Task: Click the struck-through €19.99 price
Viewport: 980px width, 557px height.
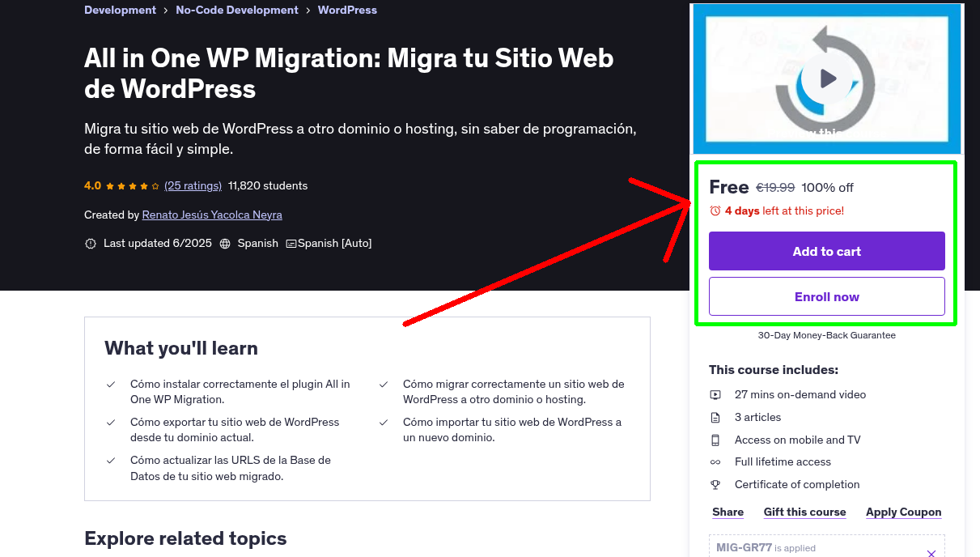Action: tap(775, 188)
